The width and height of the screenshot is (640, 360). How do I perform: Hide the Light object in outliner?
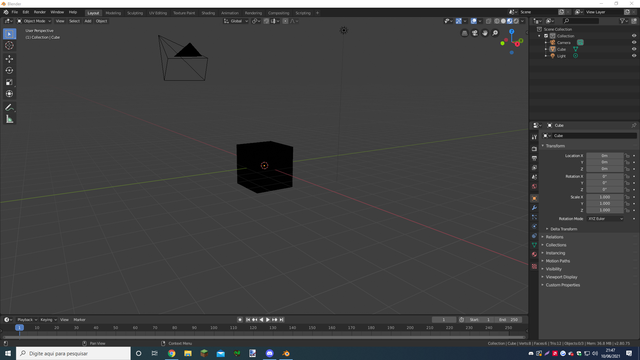tap(634, 56)
